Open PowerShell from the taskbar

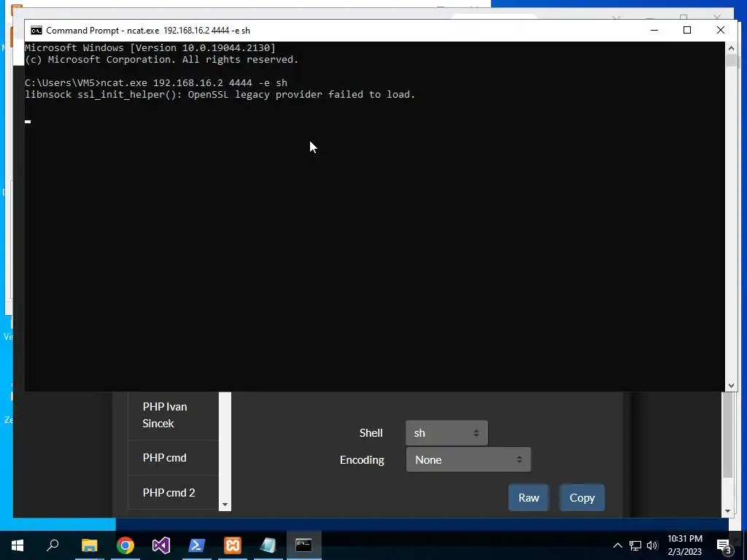tap(197, 545)
